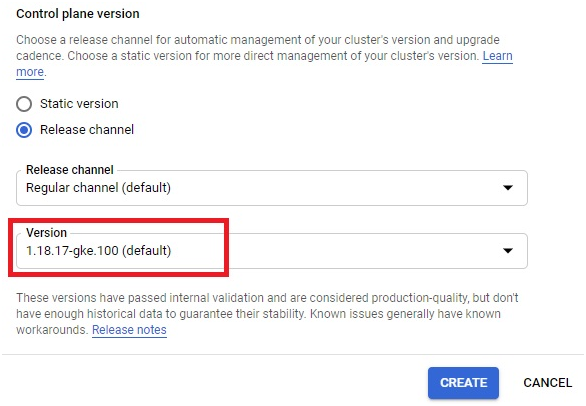Follow the 'more' link text on third line
This screenshot has width=586, height=406.
(30, 72)
